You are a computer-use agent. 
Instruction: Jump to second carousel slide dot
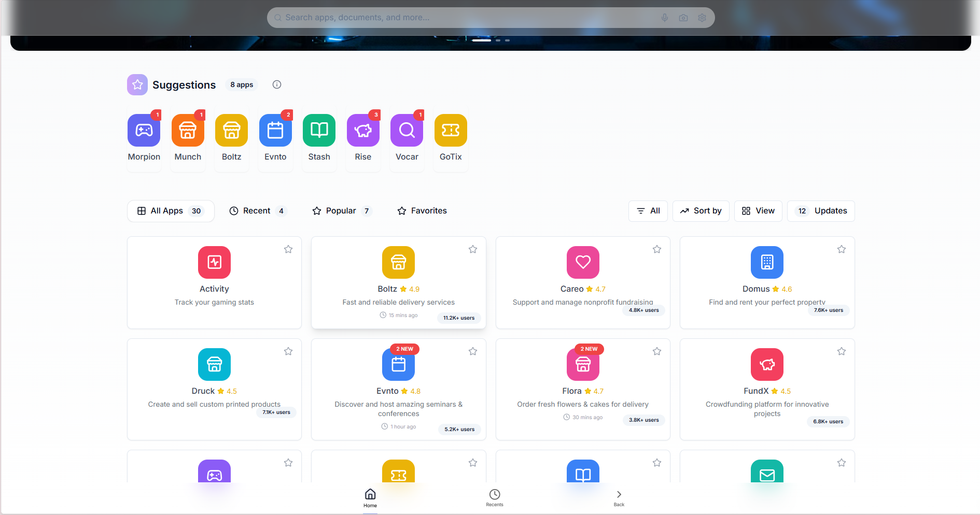(498, 40)
